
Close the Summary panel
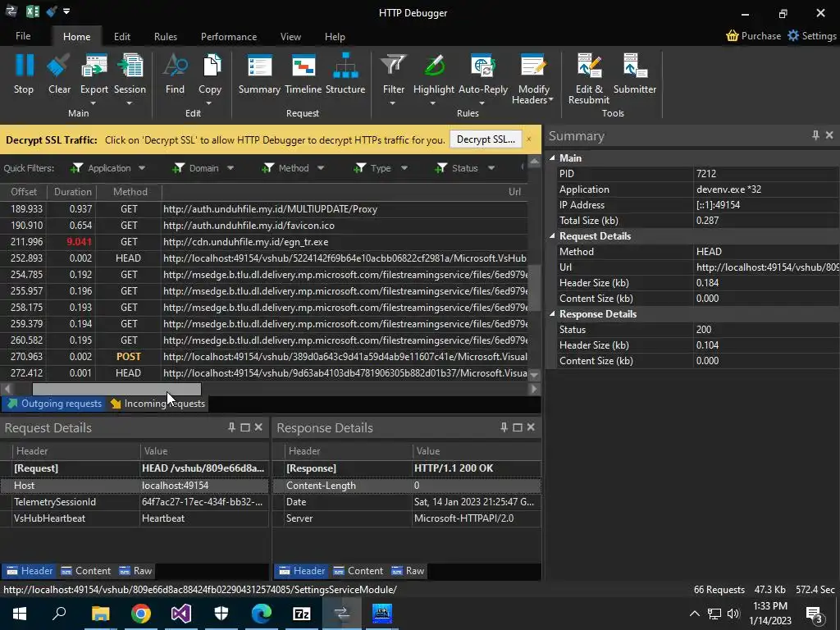(829, 135)
